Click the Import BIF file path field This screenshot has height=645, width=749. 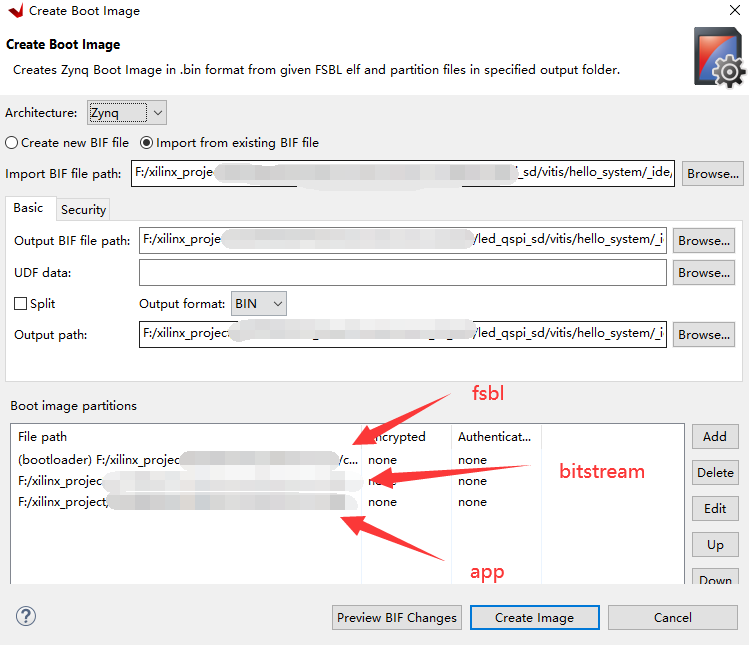pyautogui.click(x=403, y=173)
